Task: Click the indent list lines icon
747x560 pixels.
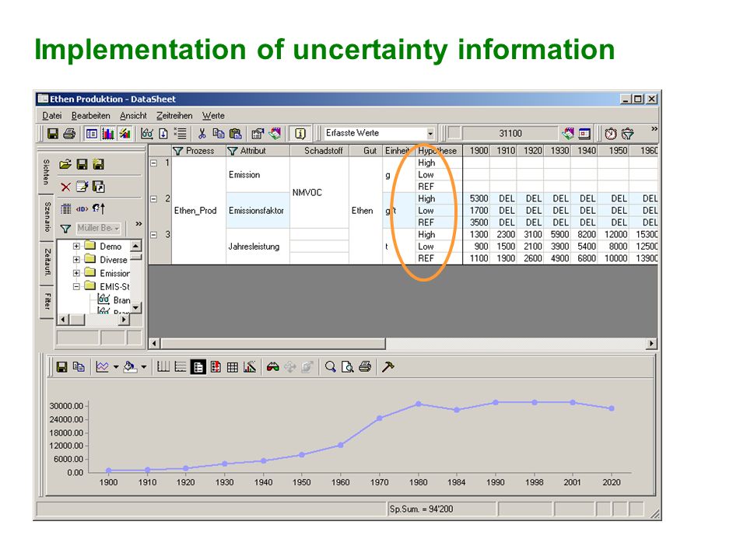Action: pos(180,134)
